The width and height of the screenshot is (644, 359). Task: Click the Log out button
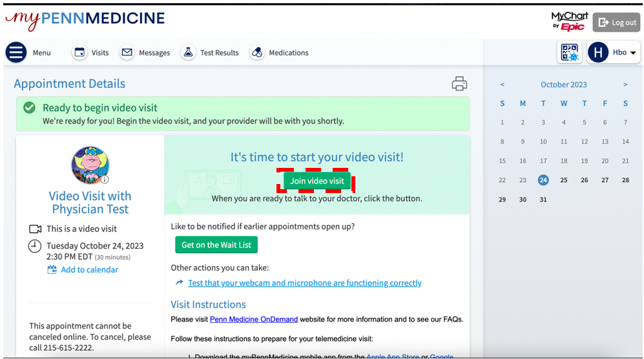616,22
